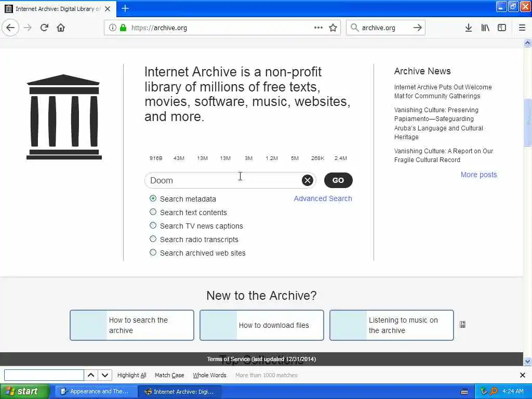Select Search radio transcripts option
Screen dimensions: 532x399
tap(153, 239)
